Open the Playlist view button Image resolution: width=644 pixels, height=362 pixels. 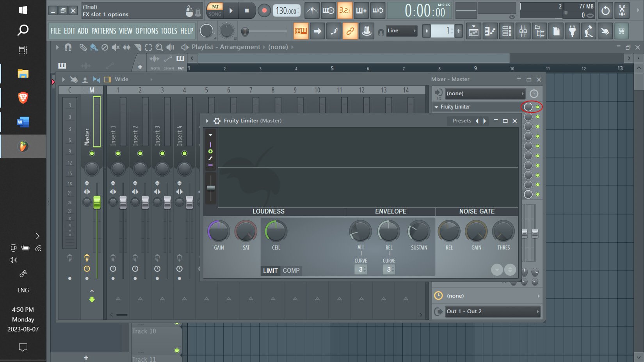473,31
